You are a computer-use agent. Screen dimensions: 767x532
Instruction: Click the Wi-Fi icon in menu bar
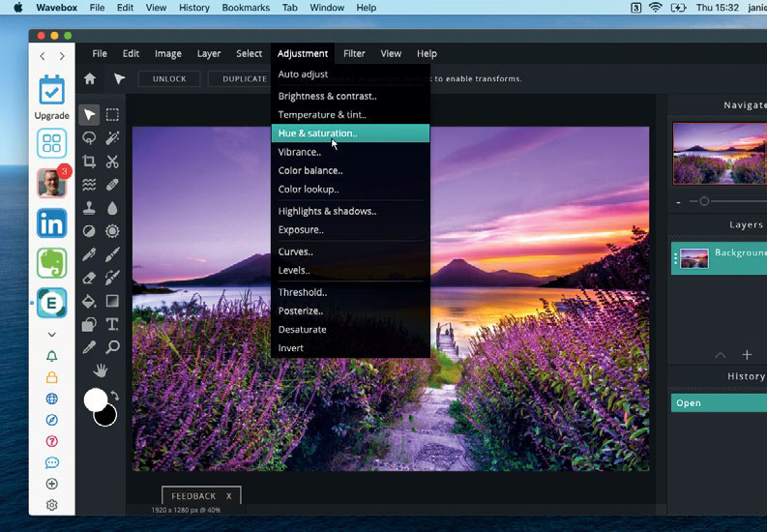(x=655, y=8)
